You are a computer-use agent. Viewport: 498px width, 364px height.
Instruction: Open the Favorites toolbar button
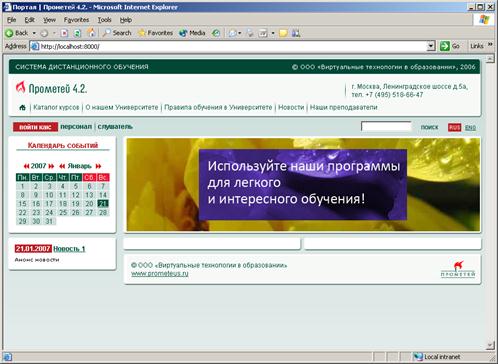click(155, 33)
